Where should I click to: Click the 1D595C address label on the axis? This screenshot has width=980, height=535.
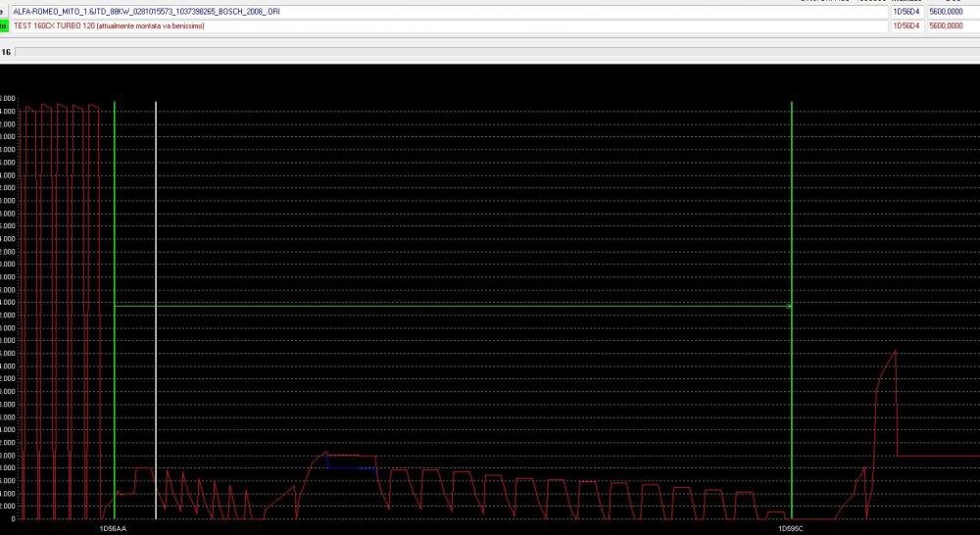pos(790,528)
